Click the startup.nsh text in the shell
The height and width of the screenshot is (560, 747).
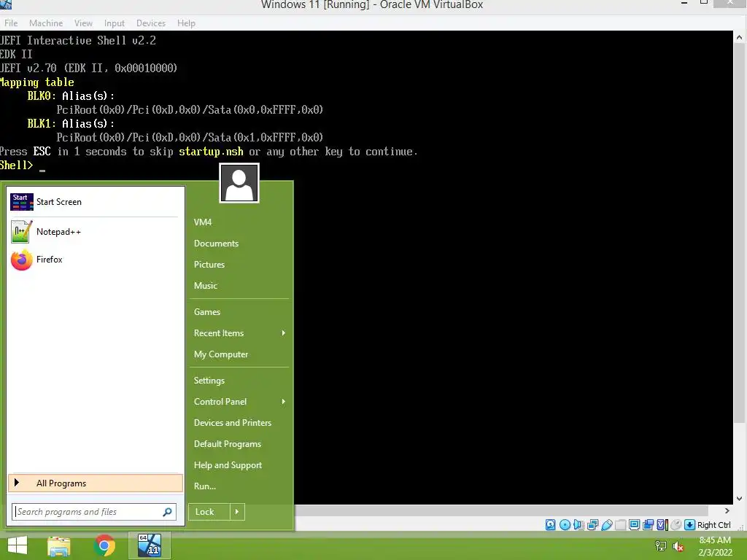211,152
